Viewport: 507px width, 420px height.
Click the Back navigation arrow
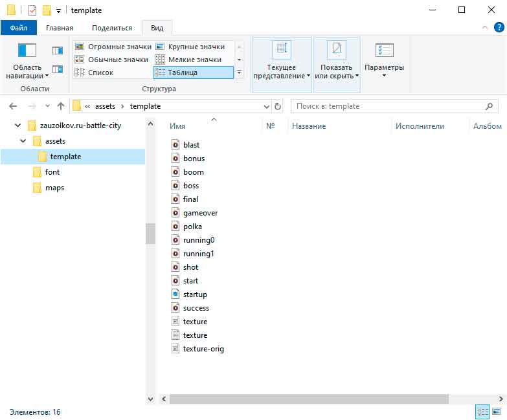(13, 106)
